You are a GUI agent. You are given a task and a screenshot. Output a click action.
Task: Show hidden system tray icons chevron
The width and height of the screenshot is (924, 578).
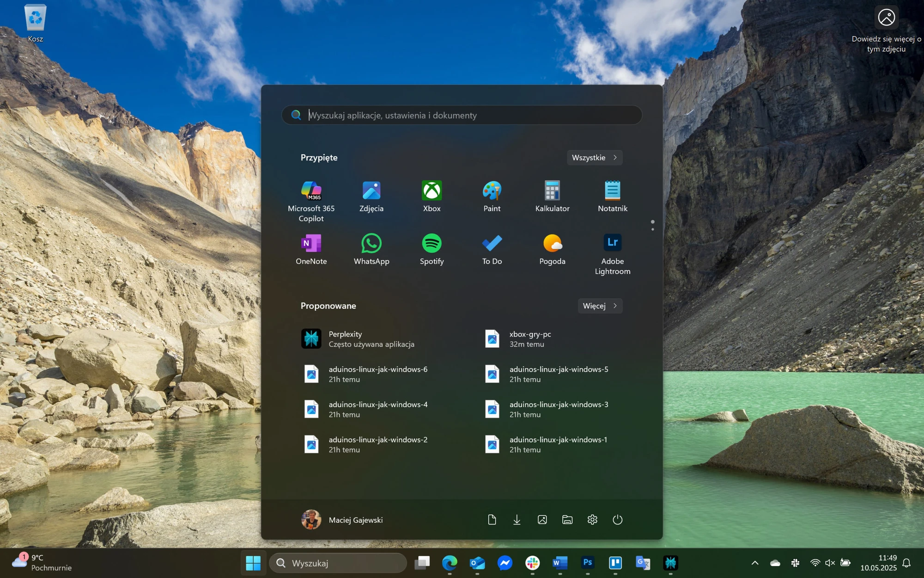(x=755, y=563)
